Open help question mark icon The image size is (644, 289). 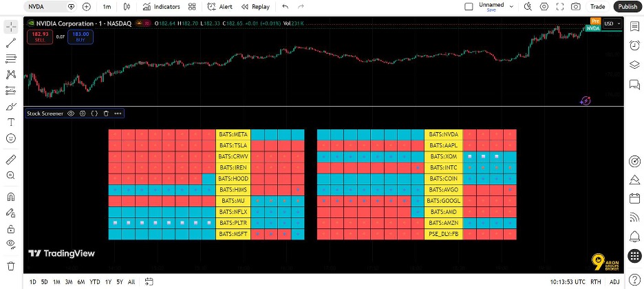(x=634, y=279)
